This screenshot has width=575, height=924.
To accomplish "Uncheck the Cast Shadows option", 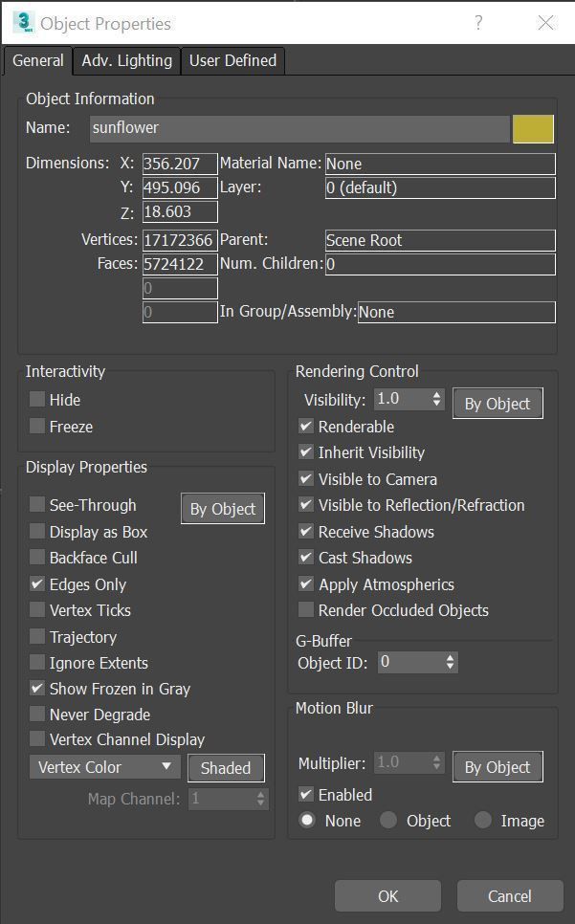I will point(306,558).
